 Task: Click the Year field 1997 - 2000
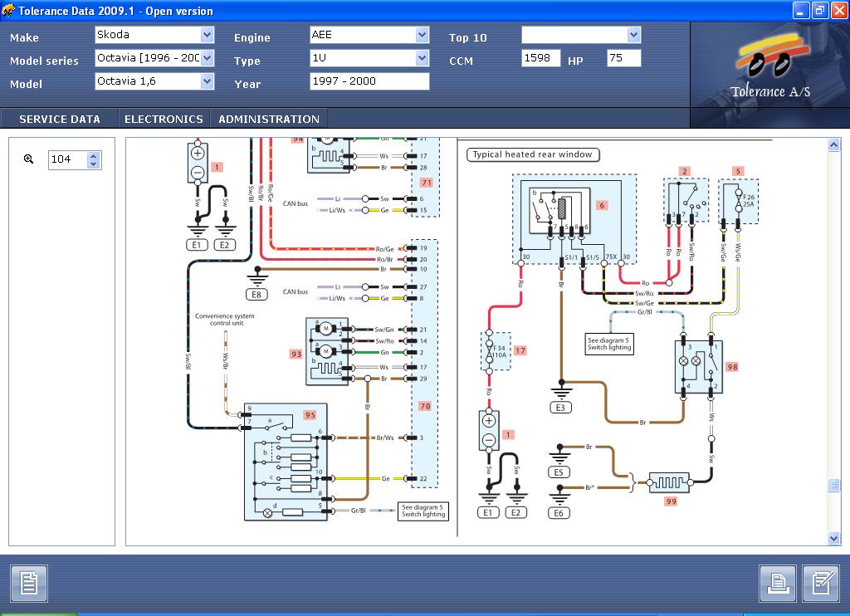click(x=369, y=81)
